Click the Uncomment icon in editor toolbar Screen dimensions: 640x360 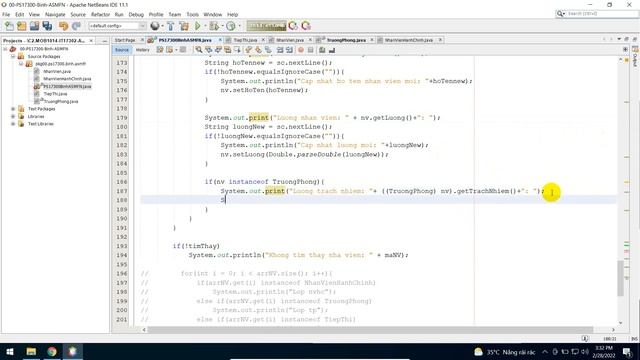[332, 50]
